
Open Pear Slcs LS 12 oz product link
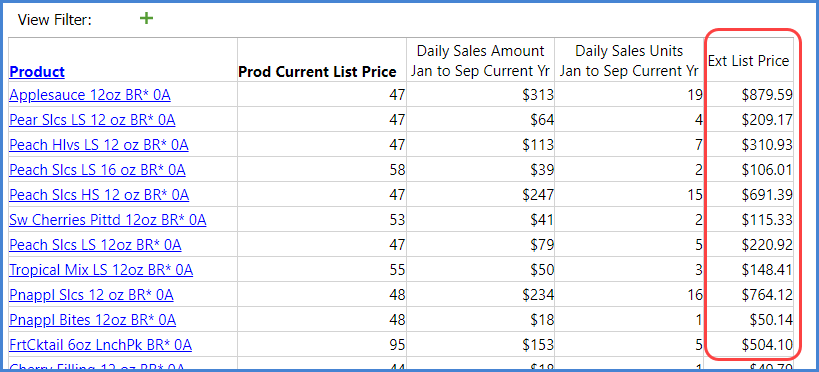(92, 120)
